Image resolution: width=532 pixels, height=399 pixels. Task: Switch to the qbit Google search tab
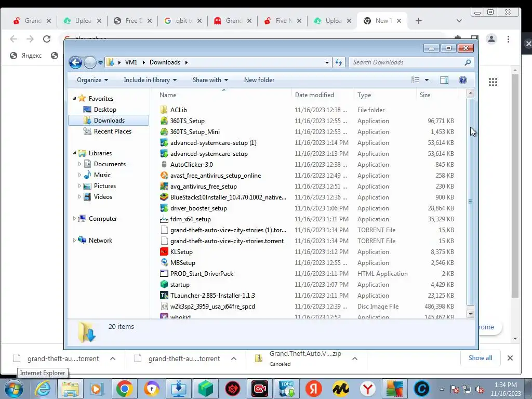coord(182,21)
